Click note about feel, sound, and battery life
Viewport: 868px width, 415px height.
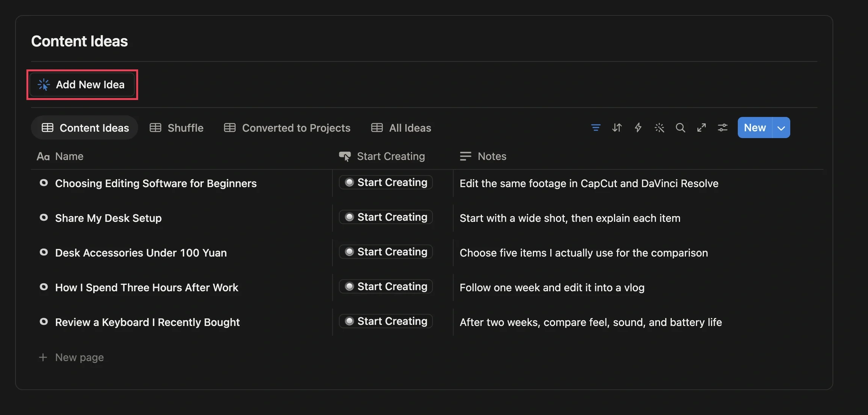pyautogui.click(x=591, y=322)
